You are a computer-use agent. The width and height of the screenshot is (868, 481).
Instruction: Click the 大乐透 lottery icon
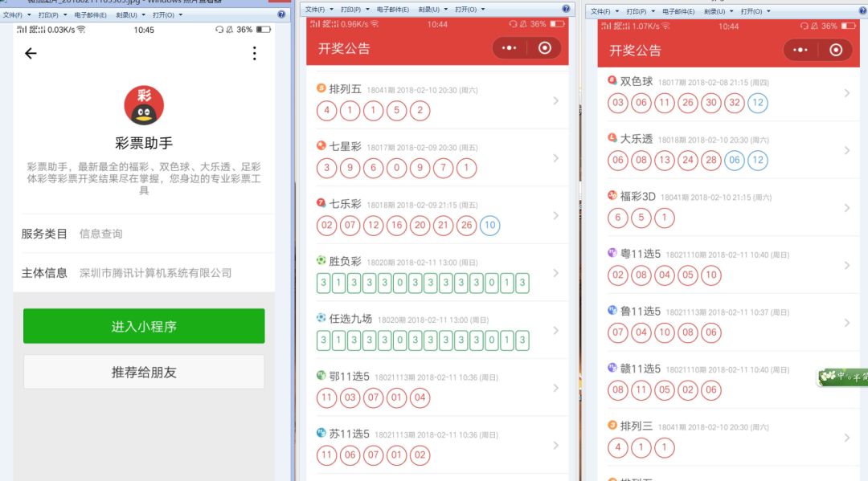(x=612, y=137)
